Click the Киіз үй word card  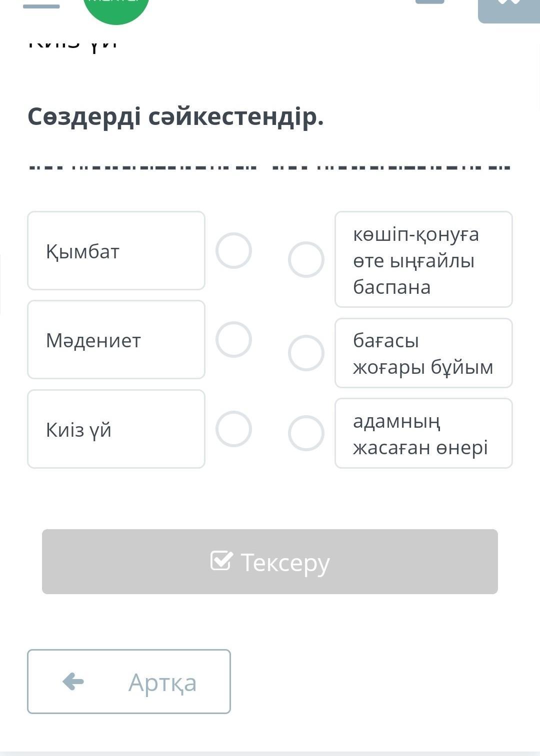click(x=116, y=429)
